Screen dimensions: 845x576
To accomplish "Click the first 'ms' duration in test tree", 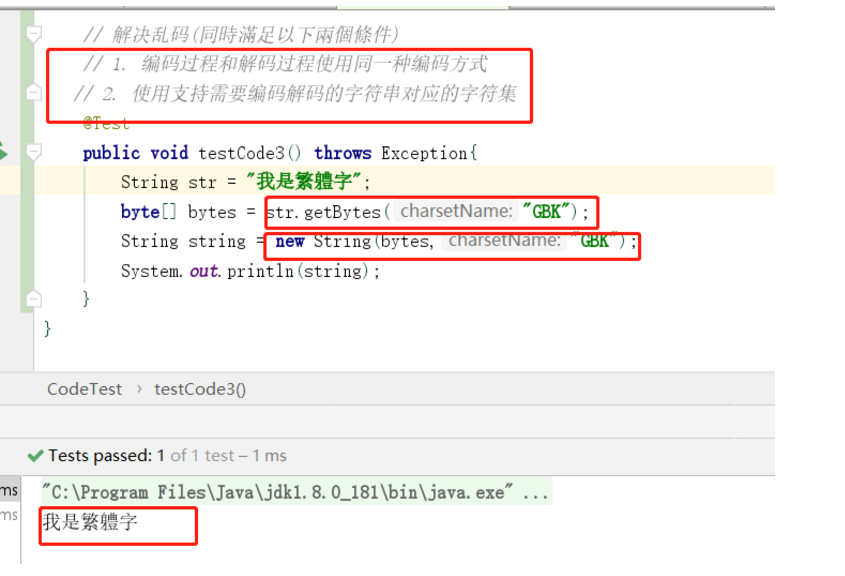I will [9, 490].
